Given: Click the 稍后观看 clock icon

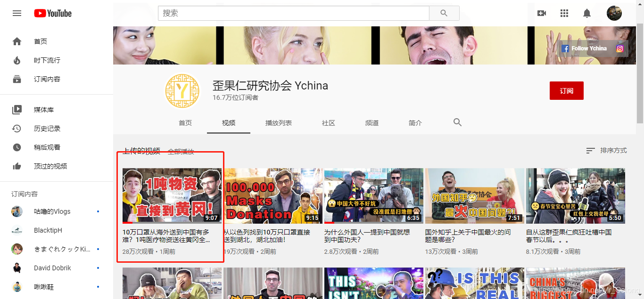Looking at the screenshot, I should (17, 147).
